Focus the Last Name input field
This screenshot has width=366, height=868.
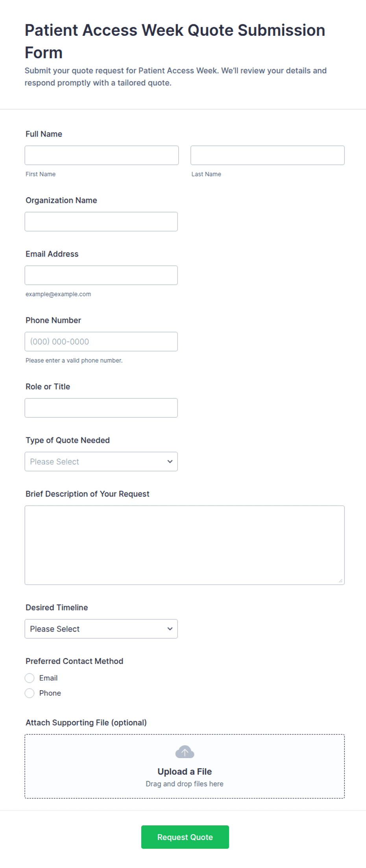[x=268, y=155]
